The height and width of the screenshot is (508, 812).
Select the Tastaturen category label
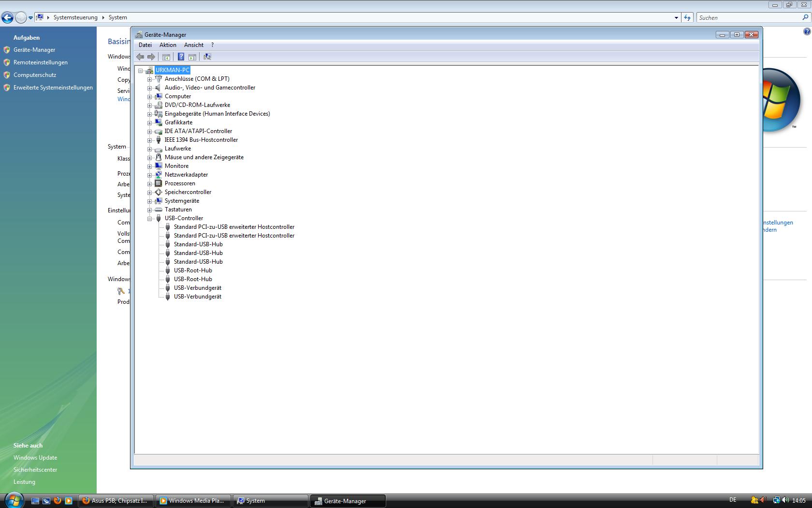coord(178,209)
